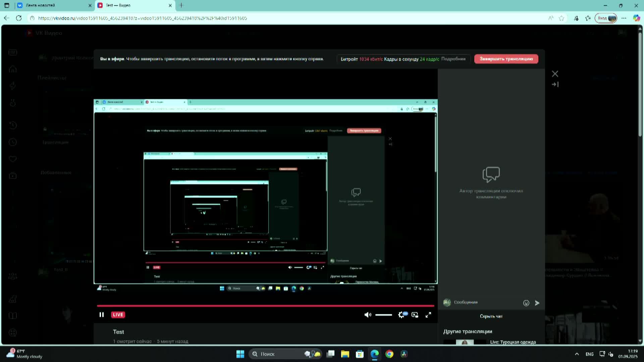
Task: Pause the live stream playback
Action: pos(102,315)
